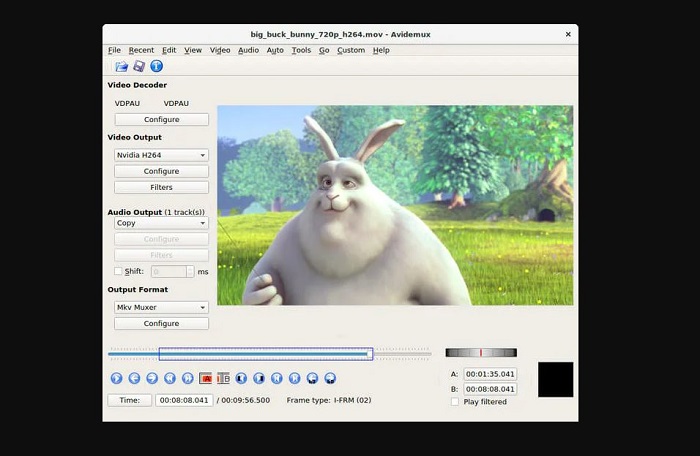
Task: Open the Edit menu
Action: point(169,50)
